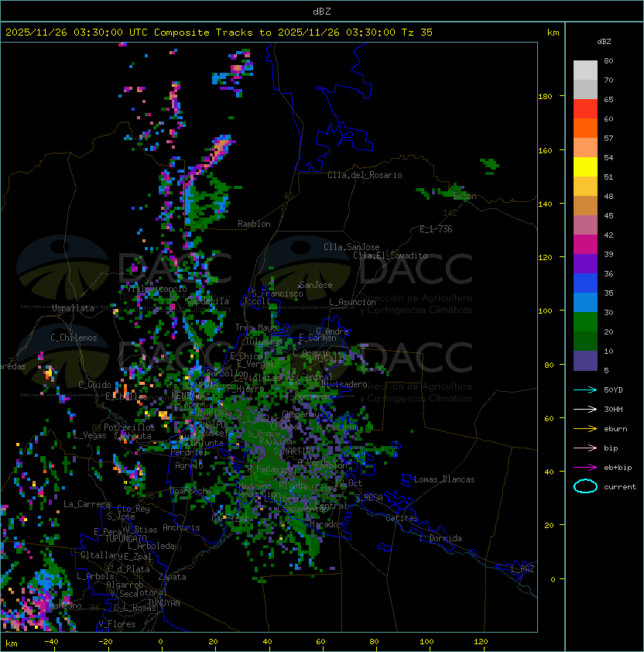644x652 pixels.
Task: Click the 'Uspallata' place label
Action: click(x=73, y=308)
